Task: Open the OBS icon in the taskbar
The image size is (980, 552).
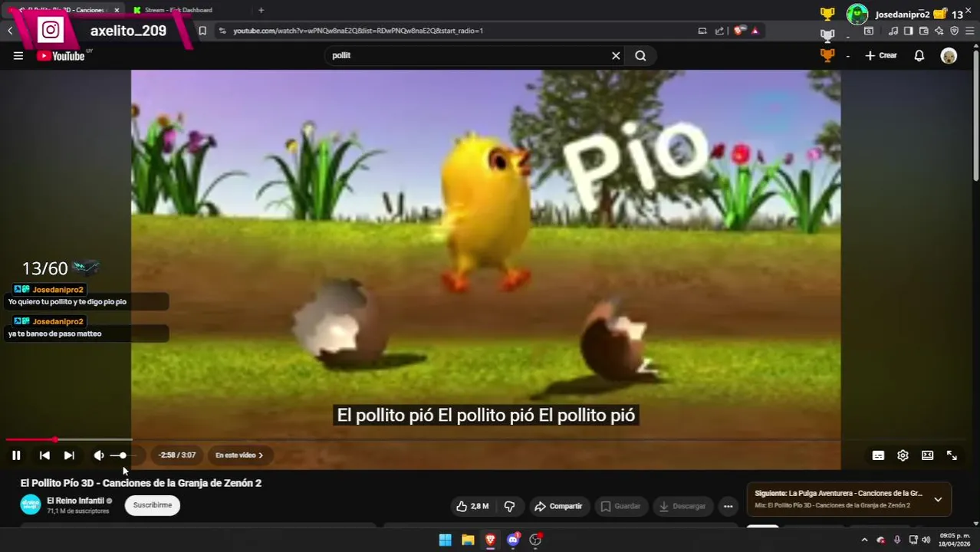Action: [536, 540]
